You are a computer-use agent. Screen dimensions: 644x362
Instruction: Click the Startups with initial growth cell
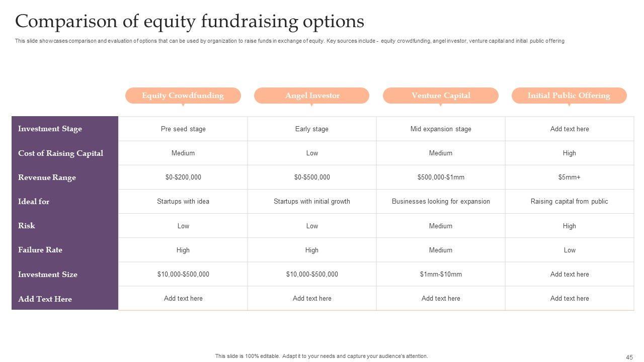tap(312, 202)
